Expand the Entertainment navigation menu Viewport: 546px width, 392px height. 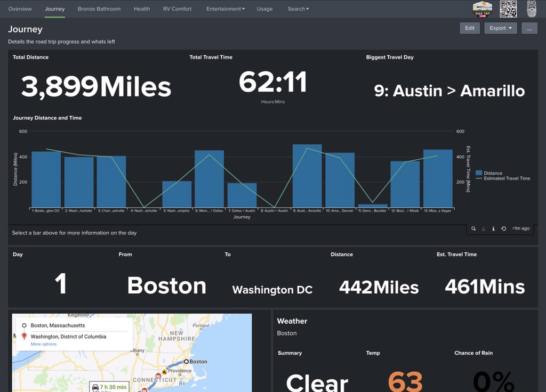225,9
